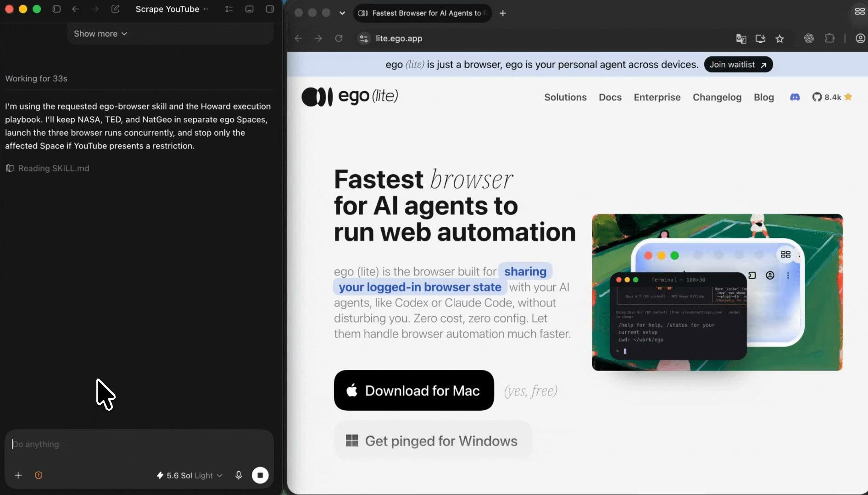Select the Fastest Browser for AI Agents tab
This screenshot has height=495, width=868.
tap(423, 13)
